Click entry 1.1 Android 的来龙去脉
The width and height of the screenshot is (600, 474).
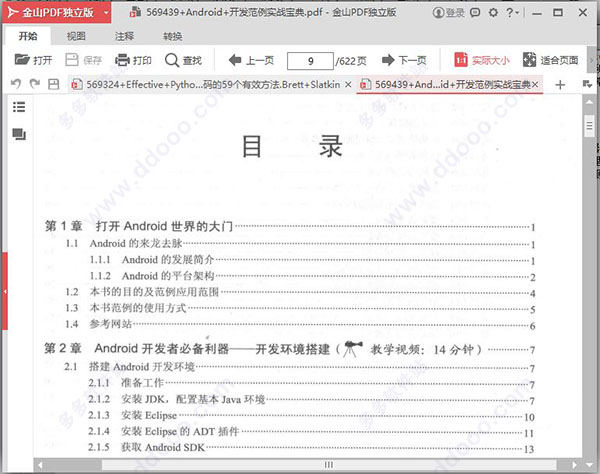[300, 243]
